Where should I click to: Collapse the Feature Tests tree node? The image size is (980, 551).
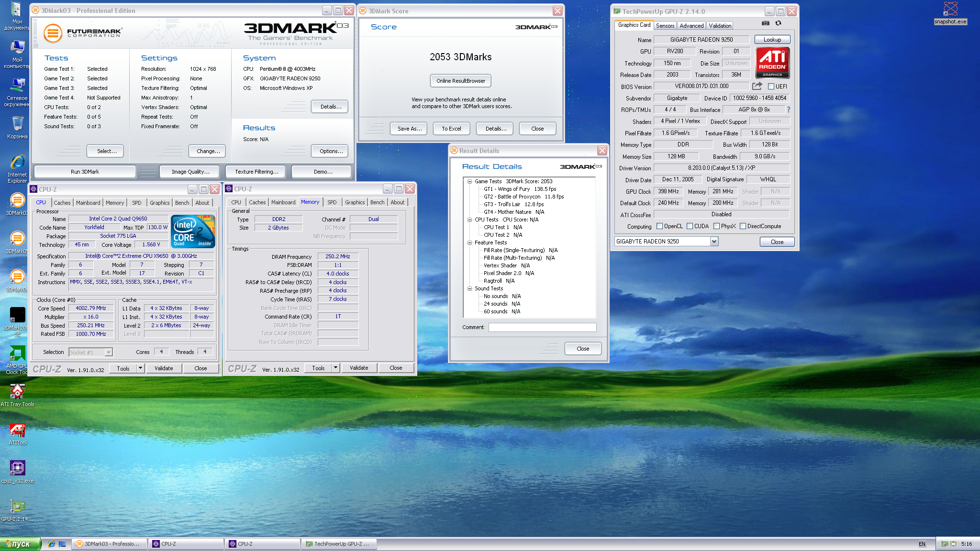tap(469, 242)
